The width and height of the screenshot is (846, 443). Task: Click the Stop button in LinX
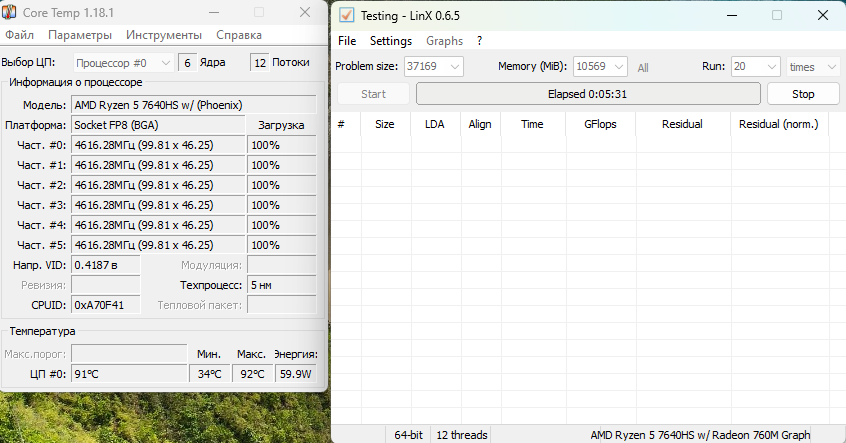pyautogui.click(x=803, y=94)
